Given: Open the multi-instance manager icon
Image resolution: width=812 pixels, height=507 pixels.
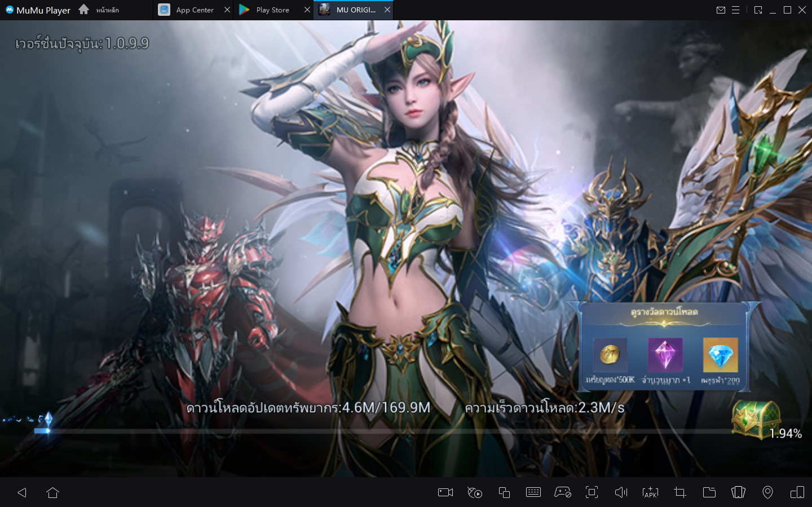Looking at the screenshot, I should click(504, 492).
